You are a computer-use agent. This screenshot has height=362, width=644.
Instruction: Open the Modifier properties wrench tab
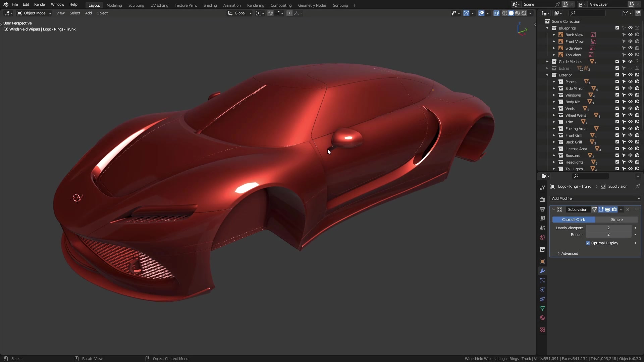click(x=542, y=271)
